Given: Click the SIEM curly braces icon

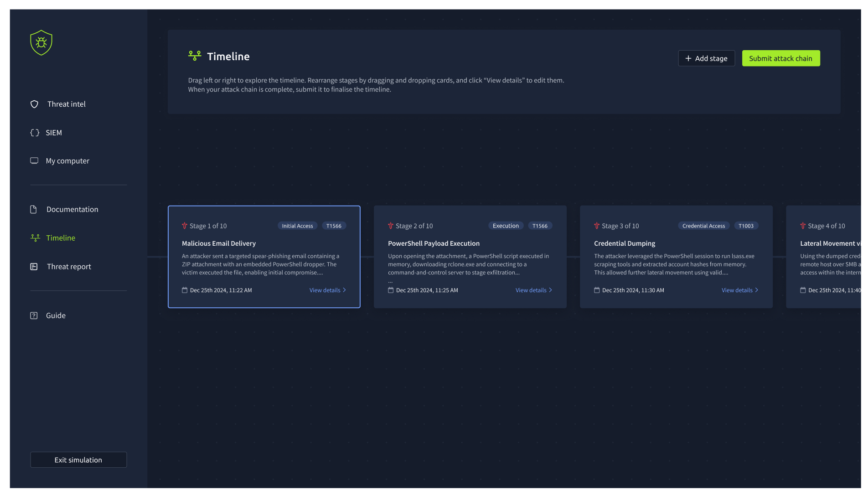Looking at the screenshot, I should [x=35, y=133].
